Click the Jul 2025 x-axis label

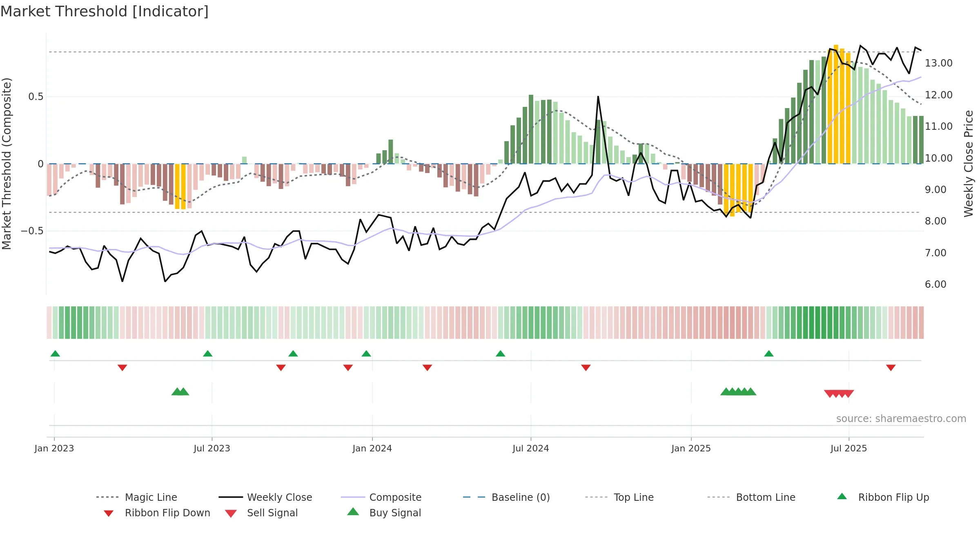pos(849,449)
